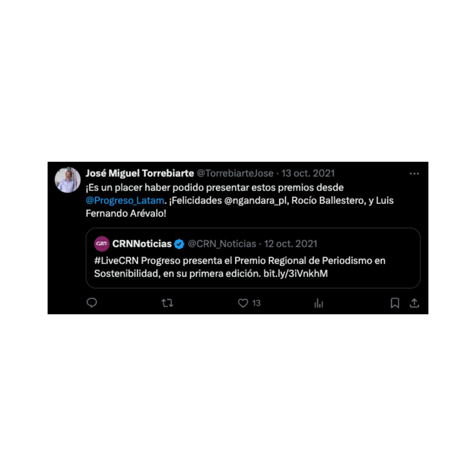
Task: Like the tweet with the heart icon
Action: point(243,303)
